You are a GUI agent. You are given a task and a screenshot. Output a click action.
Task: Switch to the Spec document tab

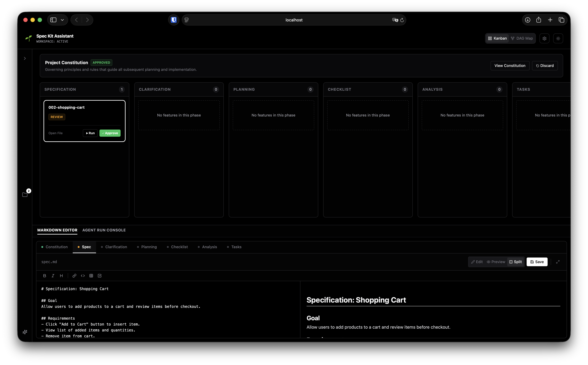point(84,247)
